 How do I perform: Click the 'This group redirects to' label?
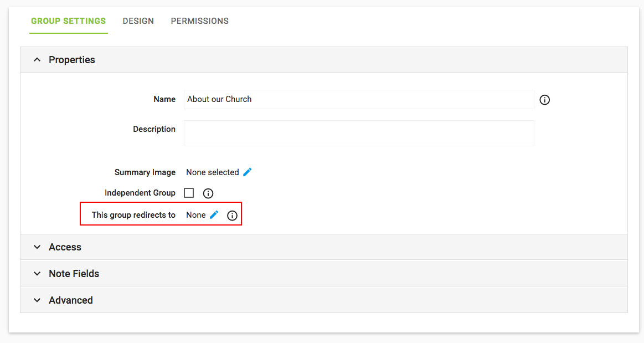133,215
